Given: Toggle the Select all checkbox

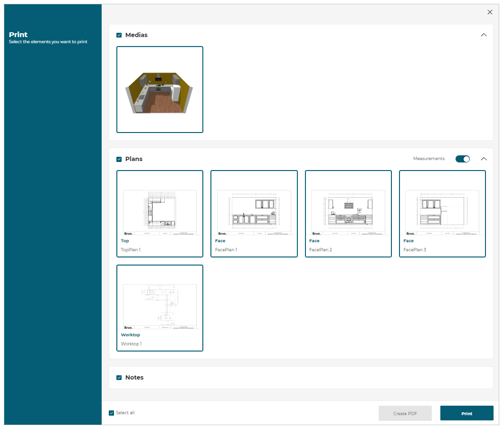Looking at the screenshot, I should pyautogui.click(x=112, y=413).
